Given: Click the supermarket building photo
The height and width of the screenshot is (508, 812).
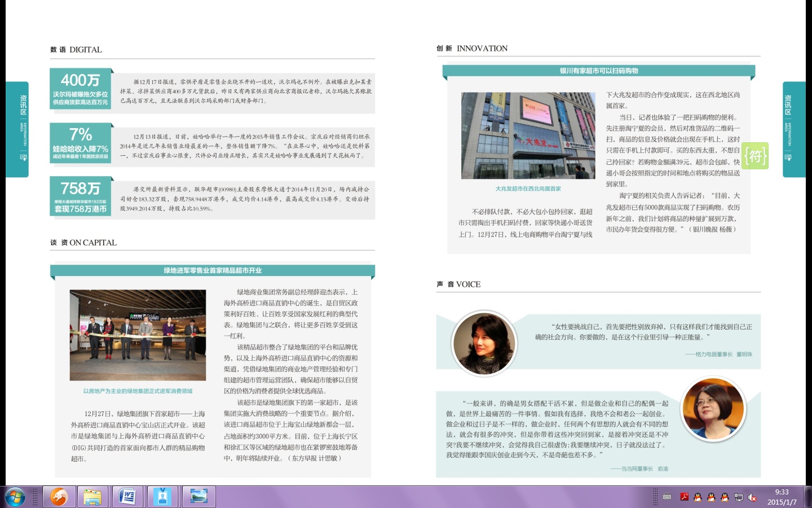Looking at the screenshot, I should [x=528, y=136].
